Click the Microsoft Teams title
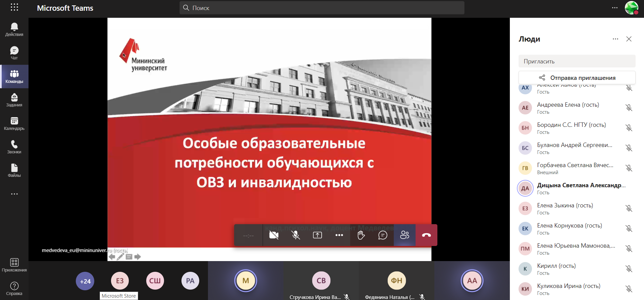Viewport: 644px width, 300px height. tap(65, 8)
